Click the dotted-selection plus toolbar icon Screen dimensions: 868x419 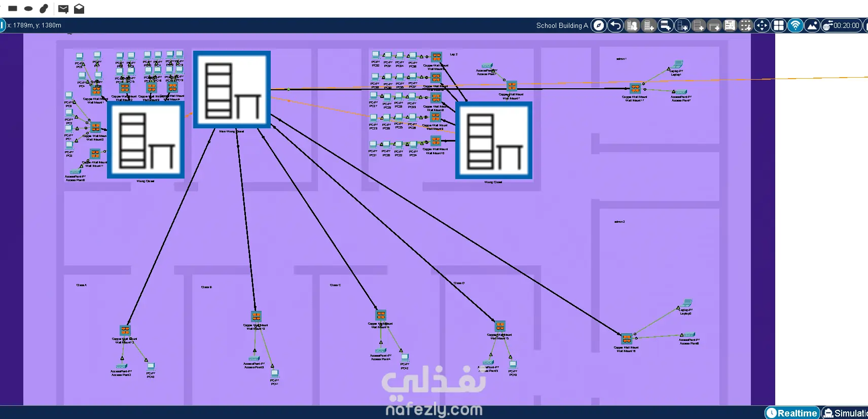click(x=746, y=25)
